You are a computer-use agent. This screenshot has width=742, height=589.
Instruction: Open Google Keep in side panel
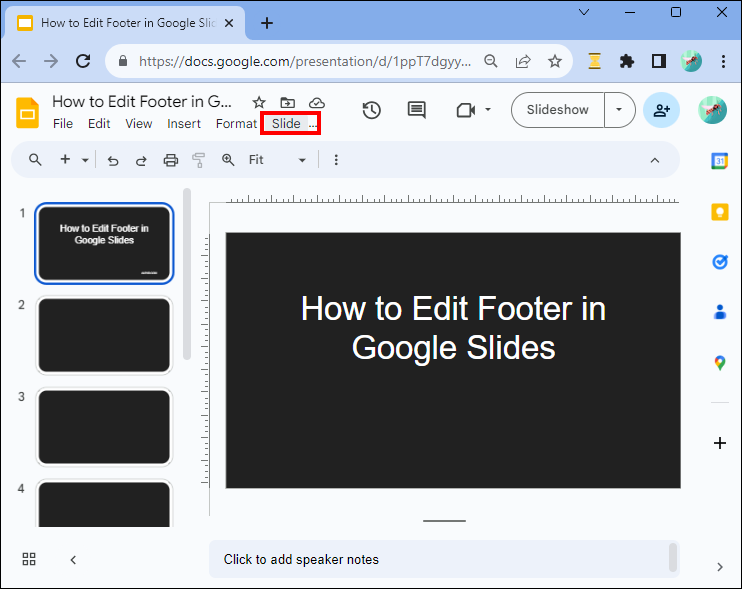[x=719, y=211]
